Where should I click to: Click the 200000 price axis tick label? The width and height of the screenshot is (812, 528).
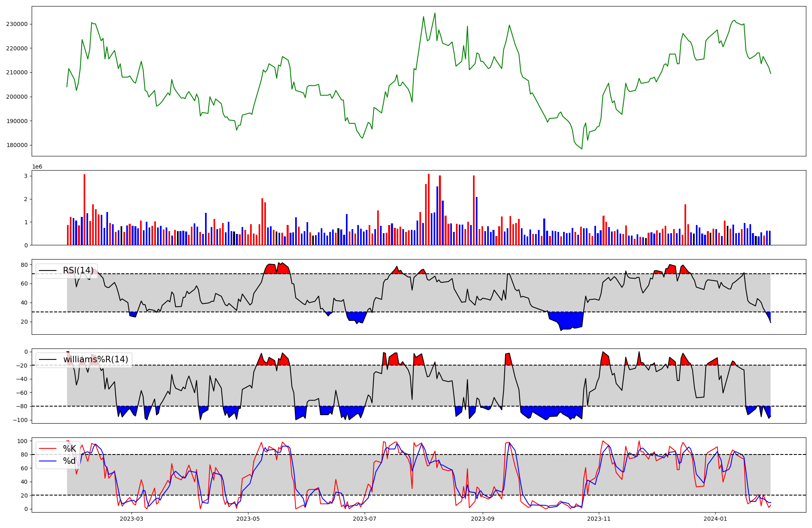point(17,97)
